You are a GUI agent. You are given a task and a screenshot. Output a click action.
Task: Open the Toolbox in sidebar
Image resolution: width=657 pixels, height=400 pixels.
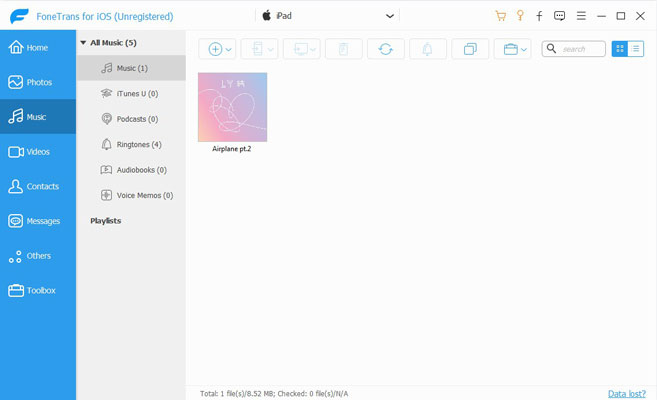click(38, 290)
